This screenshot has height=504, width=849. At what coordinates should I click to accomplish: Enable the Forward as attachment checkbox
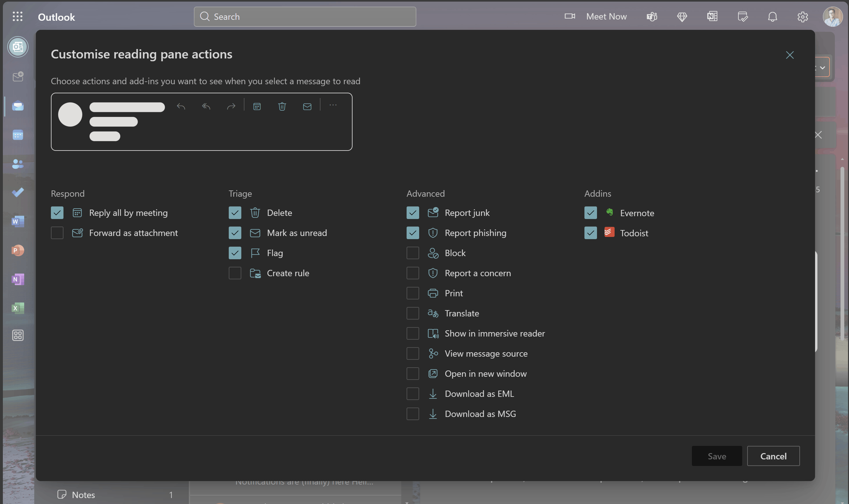click(57, 233)
